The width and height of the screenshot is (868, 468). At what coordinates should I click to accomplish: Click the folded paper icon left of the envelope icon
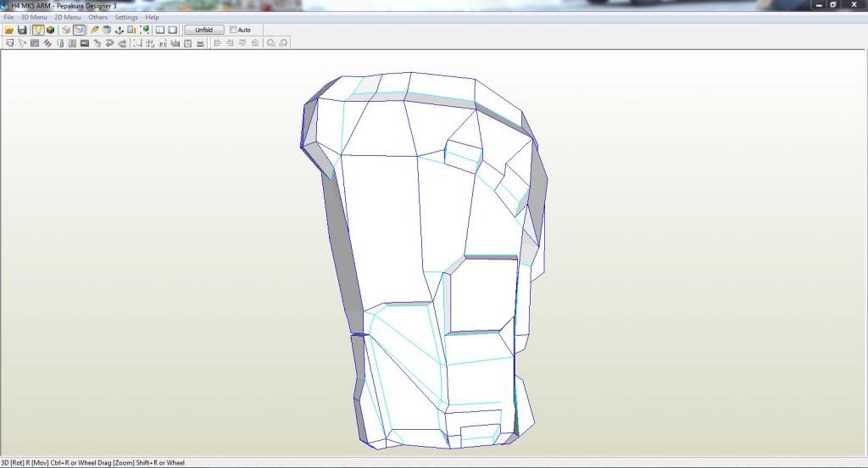click(66, 30)
